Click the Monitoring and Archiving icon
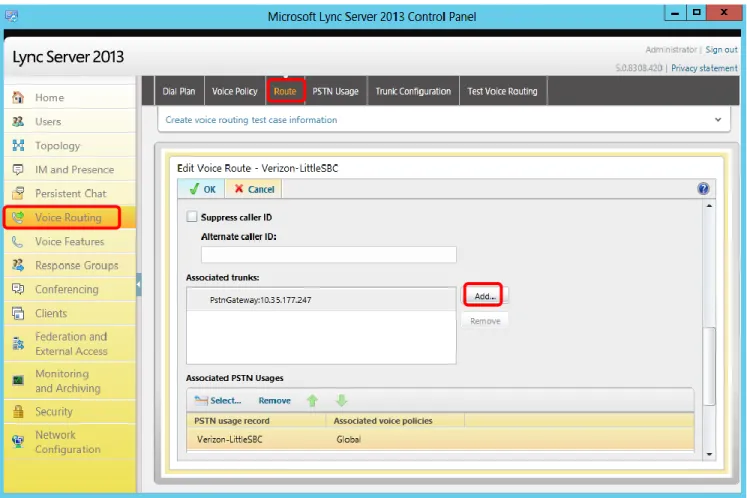Image resolution: width=747 pixels, height=498 pixels. pos(18,380)
